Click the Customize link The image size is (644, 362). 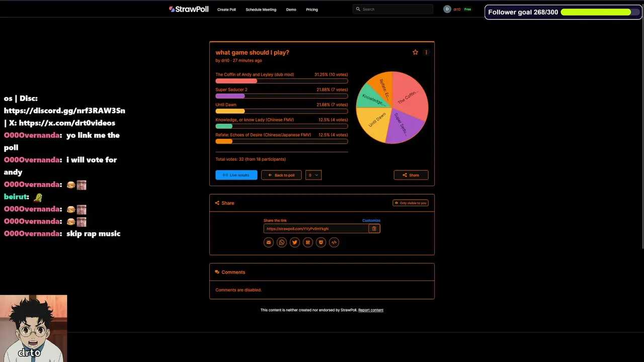(x=371, y=220)
